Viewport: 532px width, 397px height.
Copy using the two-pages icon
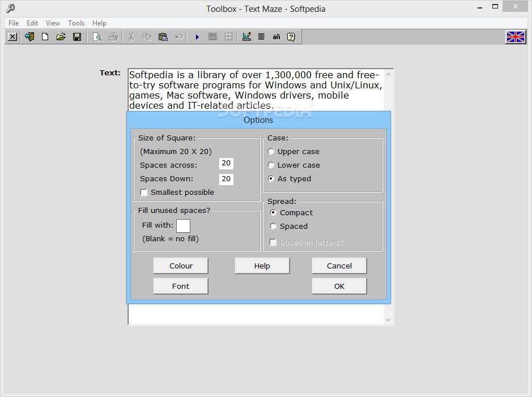[x=147, y=37]
